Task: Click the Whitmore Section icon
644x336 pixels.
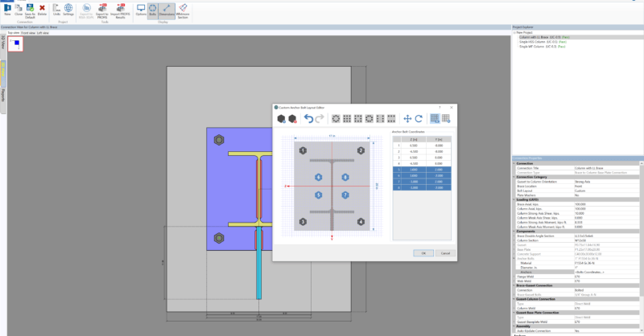Action: 183,11
